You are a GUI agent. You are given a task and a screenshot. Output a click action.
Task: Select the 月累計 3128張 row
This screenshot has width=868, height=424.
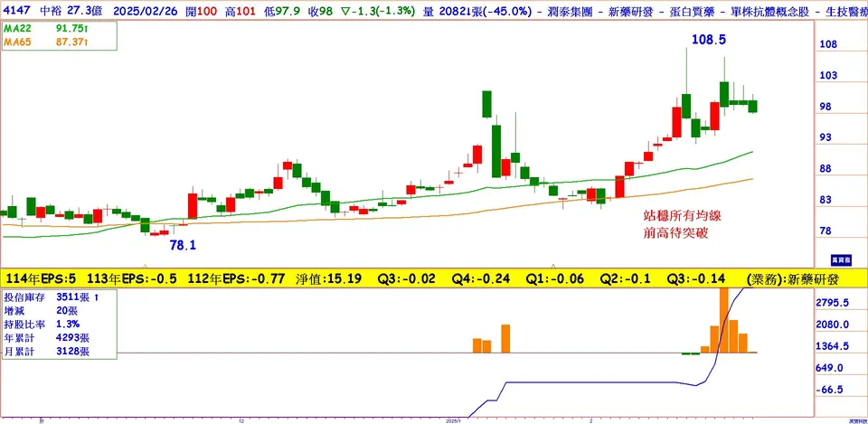pos(46,351)
